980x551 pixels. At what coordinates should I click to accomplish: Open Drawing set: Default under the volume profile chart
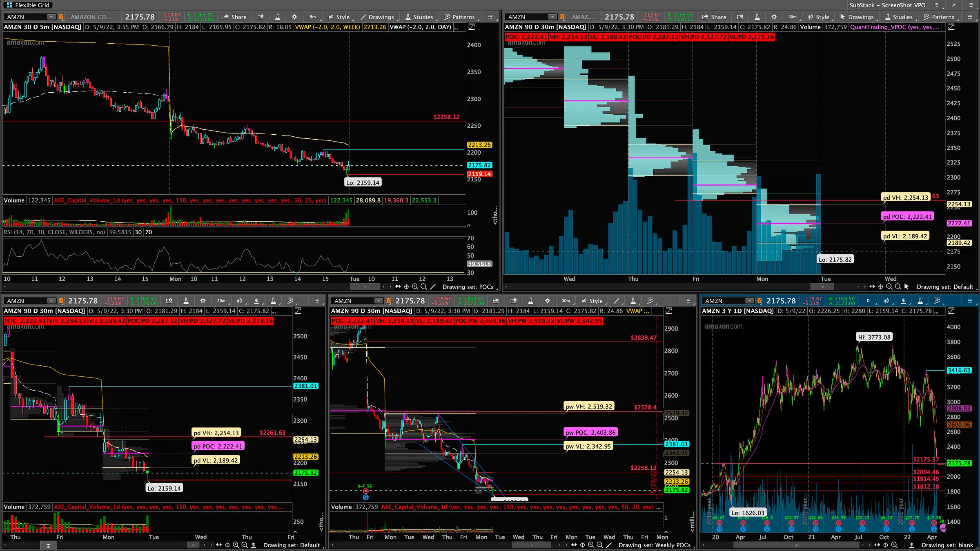pos(945,287)
